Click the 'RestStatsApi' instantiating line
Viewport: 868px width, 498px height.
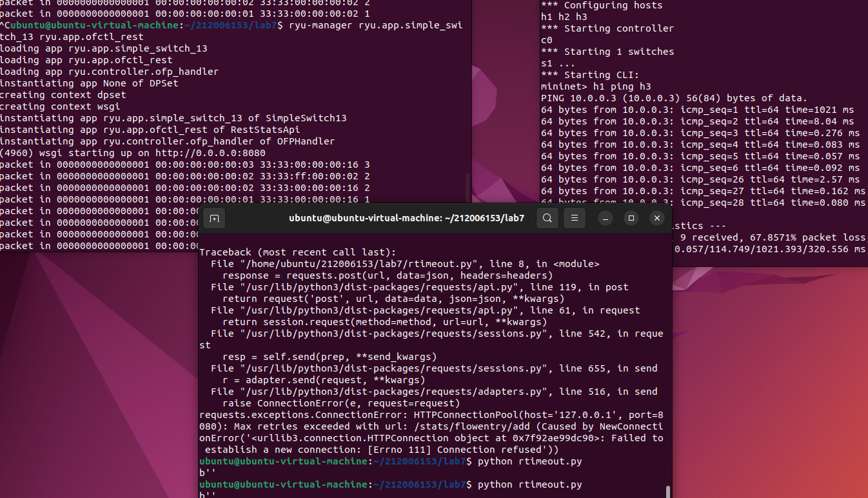click(x=150, y=130)
